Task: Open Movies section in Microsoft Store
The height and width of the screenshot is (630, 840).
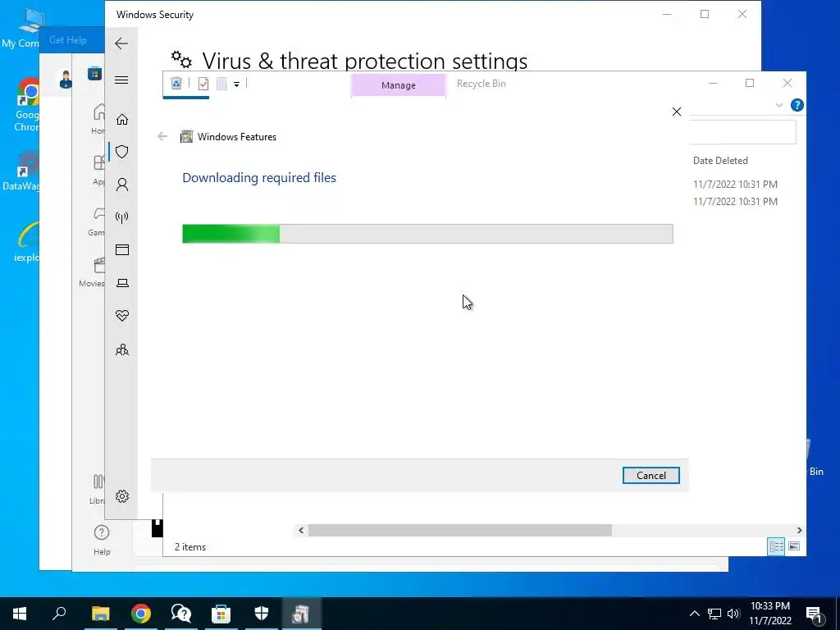Action: [x=92, y=272]
